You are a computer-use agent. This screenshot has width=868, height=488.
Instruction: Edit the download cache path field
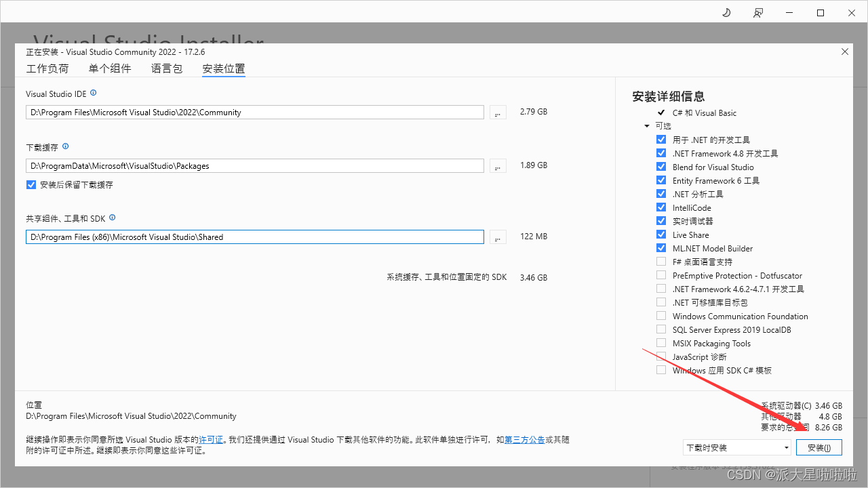(255, 166)
